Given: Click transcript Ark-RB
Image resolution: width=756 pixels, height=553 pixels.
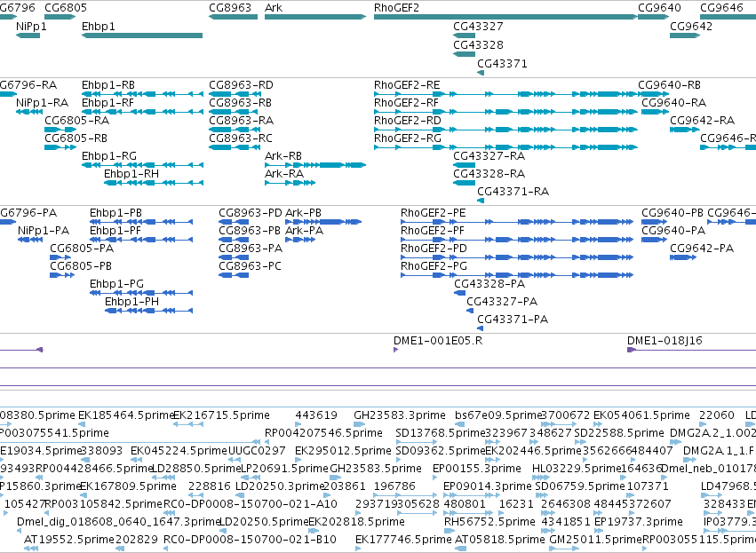Looking at the screenshot, I should tap(315, 165).
